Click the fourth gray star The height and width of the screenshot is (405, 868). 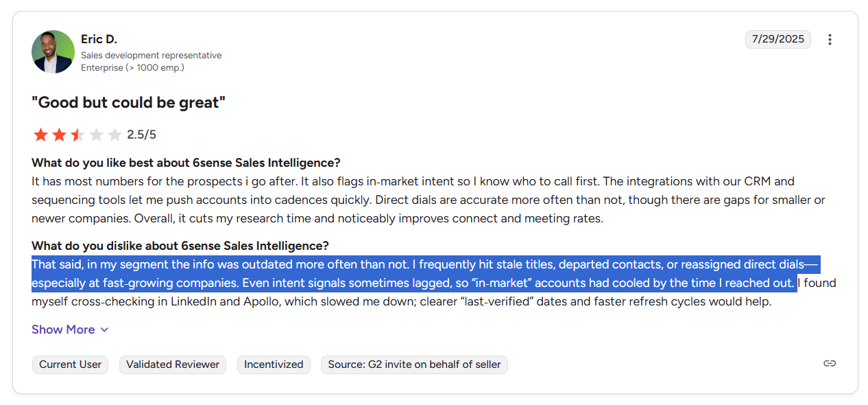(96, 135)
